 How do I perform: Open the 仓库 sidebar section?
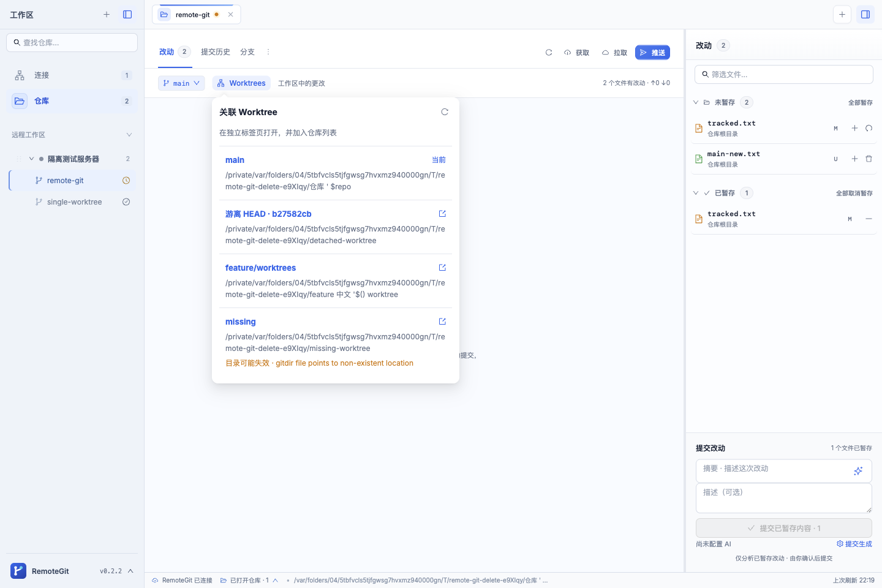pyautogui.click(x=72, y=101)
